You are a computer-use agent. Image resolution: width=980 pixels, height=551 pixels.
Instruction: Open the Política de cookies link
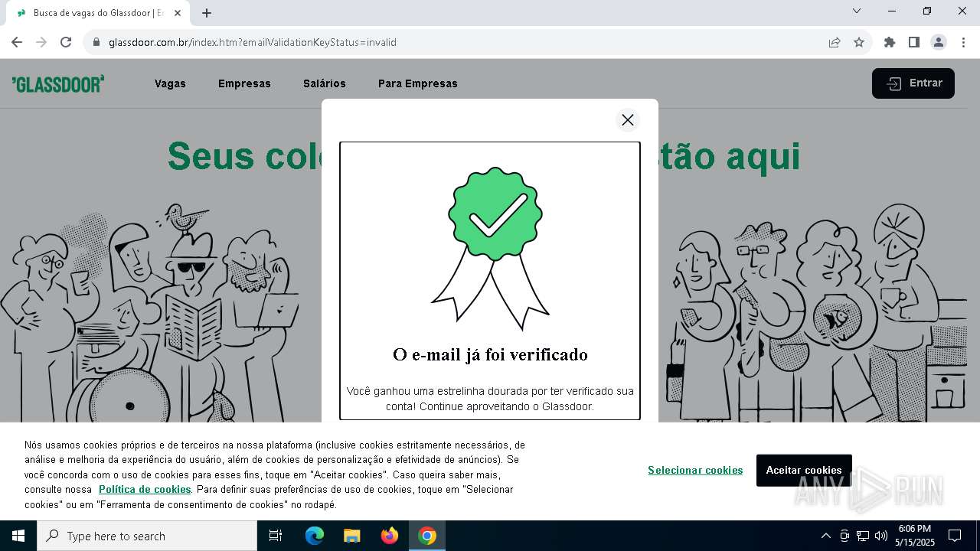(x=145, y=489)
